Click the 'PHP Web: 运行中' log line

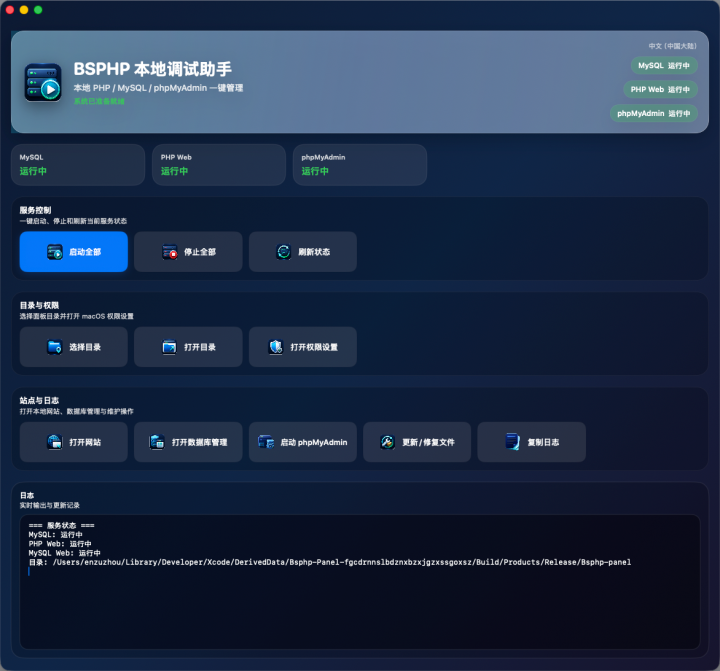point(60,544)
